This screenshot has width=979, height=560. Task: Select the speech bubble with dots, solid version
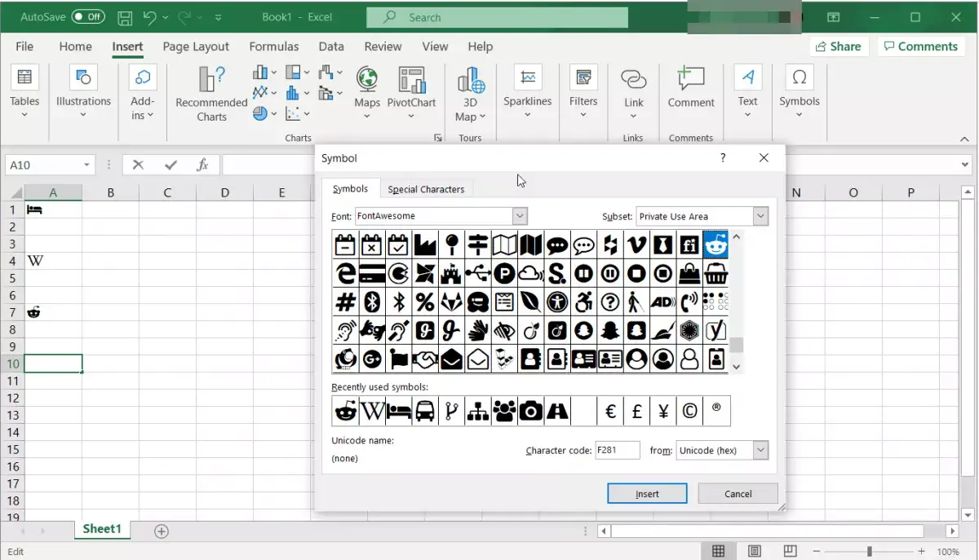coord(557,245)
